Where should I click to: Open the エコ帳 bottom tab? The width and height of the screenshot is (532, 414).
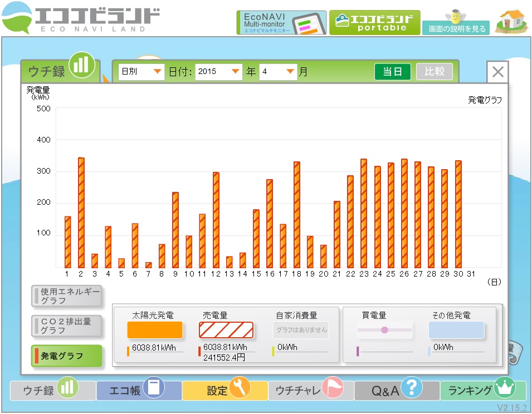point(139,390)
